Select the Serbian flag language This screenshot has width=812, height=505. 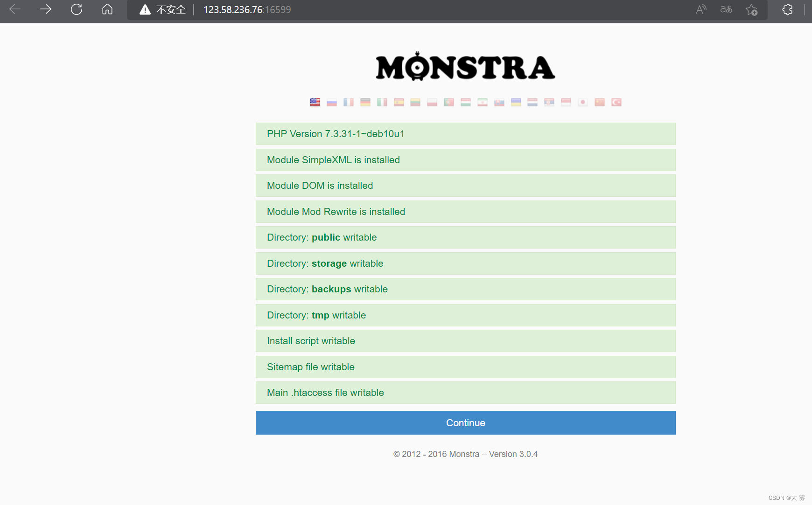coord(549,102)
